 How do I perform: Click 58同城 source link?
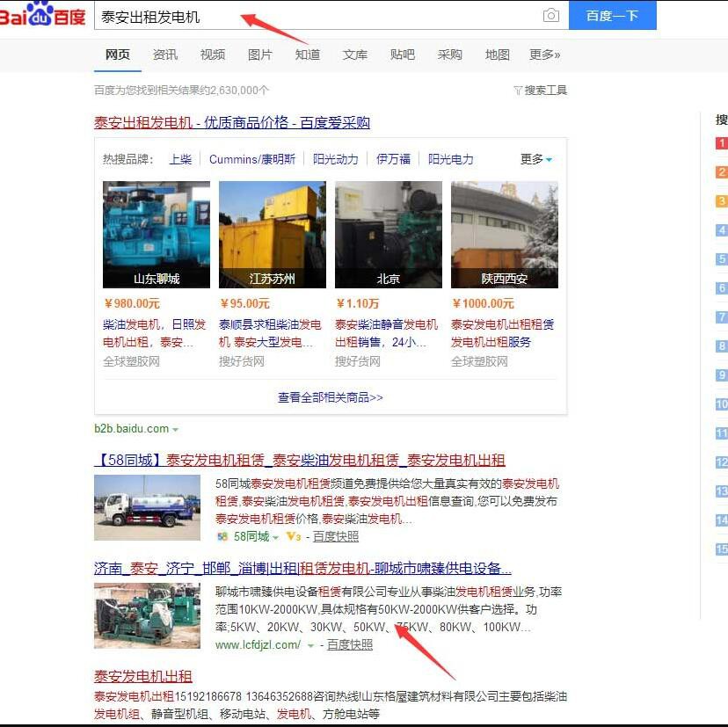251,536
